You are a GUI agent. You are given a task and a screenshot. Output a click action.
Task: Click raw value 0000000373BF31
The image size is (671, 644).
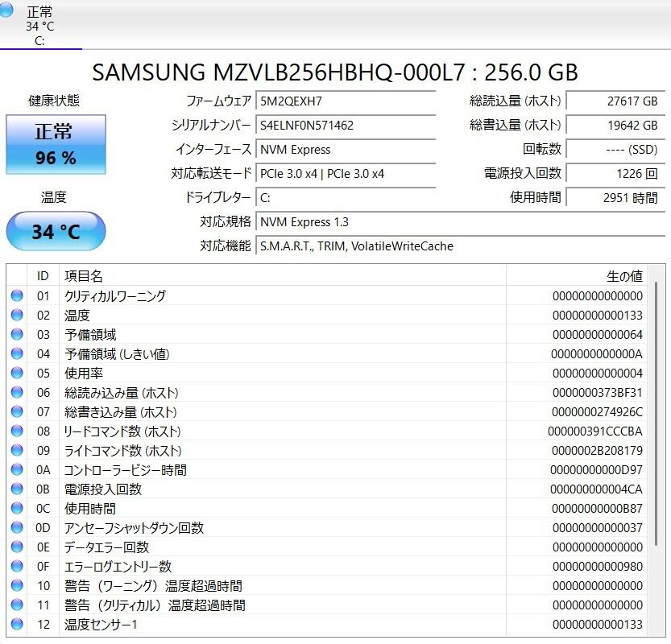coord(598,393)
